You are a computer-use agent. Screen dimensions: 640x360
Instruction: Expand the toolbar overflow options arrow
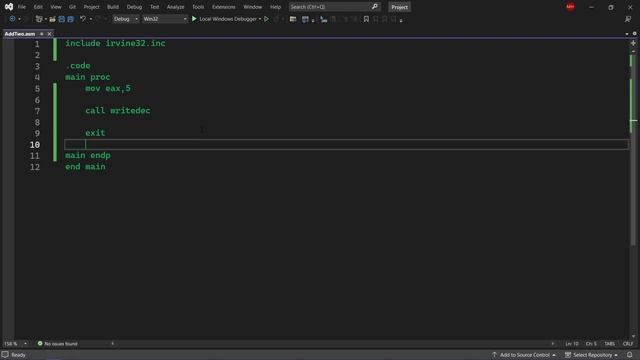(x=401, y=20)
